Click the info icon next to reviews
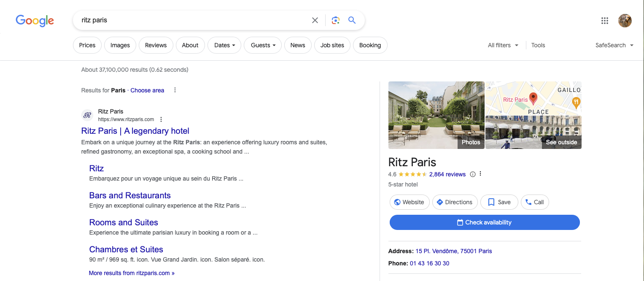 (473, 174)
